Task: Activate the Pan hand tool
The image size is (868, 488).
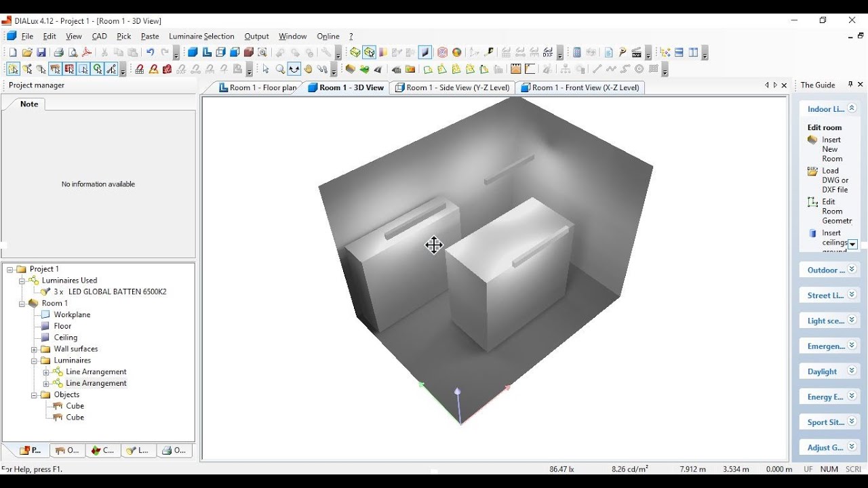Action: point(309,69)
